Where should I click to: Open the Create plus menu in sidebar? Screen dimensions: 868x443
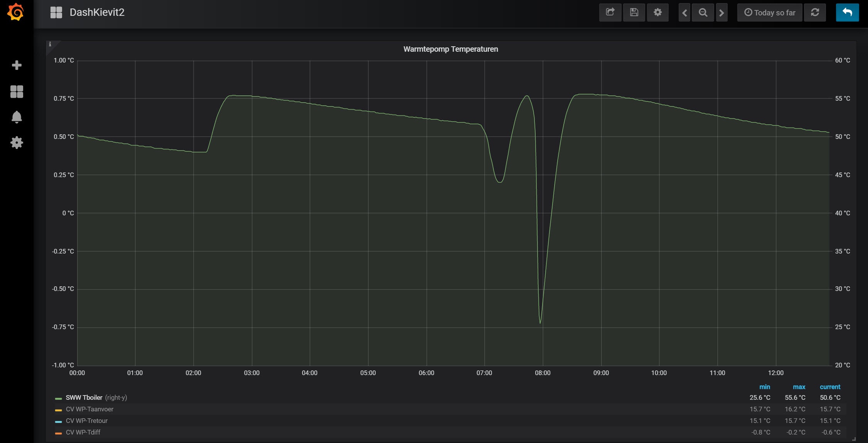click(17, 65)
